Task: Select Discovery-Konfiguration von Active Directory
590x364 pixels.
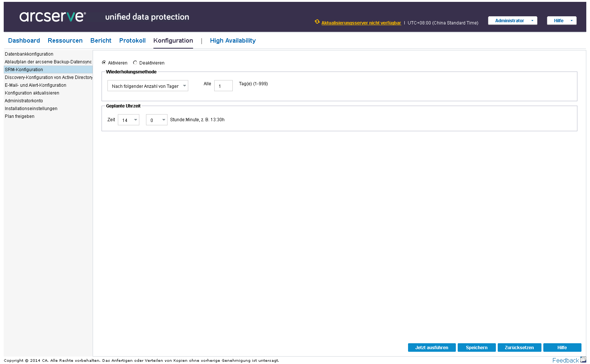Action: coord(48,77)
